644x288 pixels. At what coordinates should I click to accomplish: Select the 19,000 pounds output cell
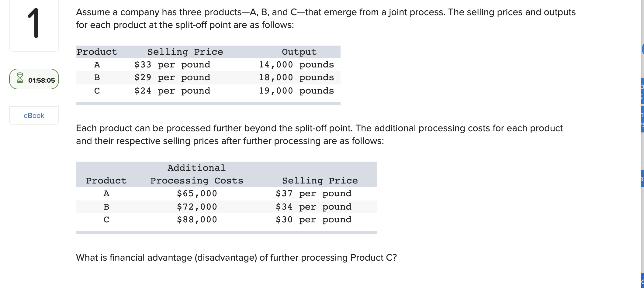(296, 91)
